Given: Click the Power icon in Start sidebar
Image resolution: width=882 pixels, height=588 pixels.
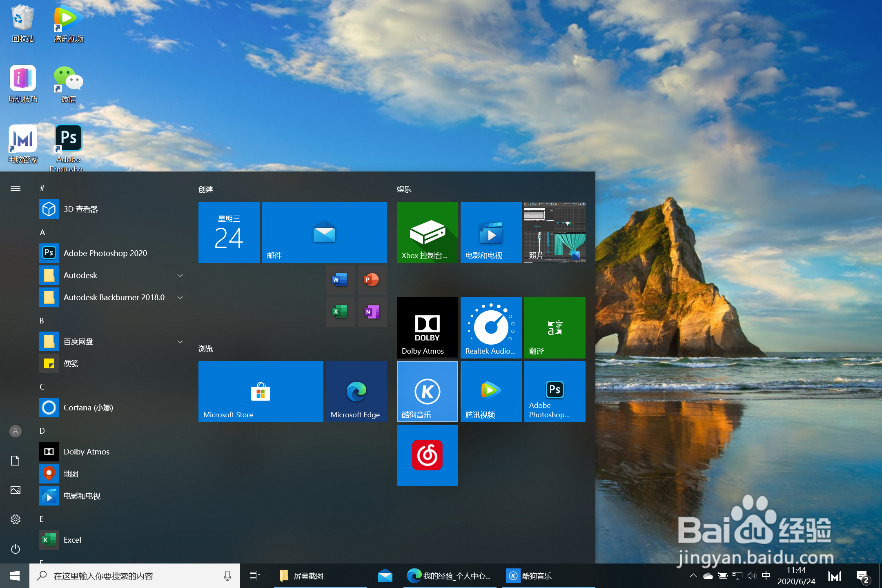Looking at the screenshot, I should click(x=16, y=549).
